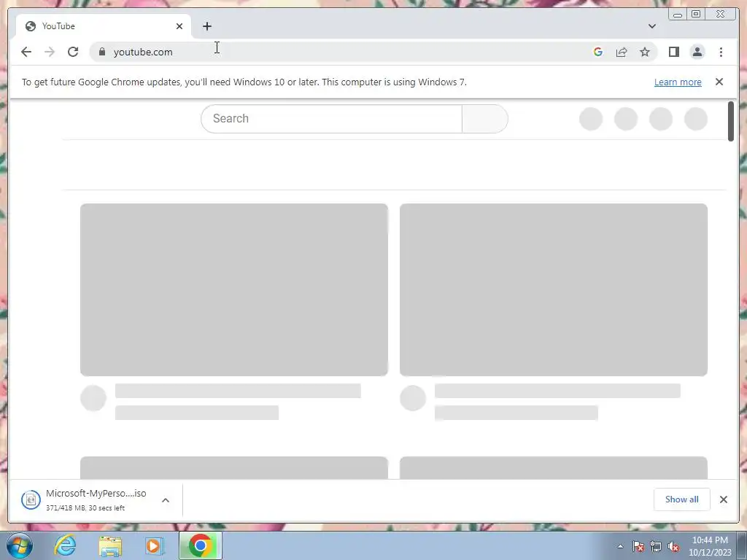This screenshot has width=747, height=560.
Task: Select the YouTube tab
Action: pos(103,26)
